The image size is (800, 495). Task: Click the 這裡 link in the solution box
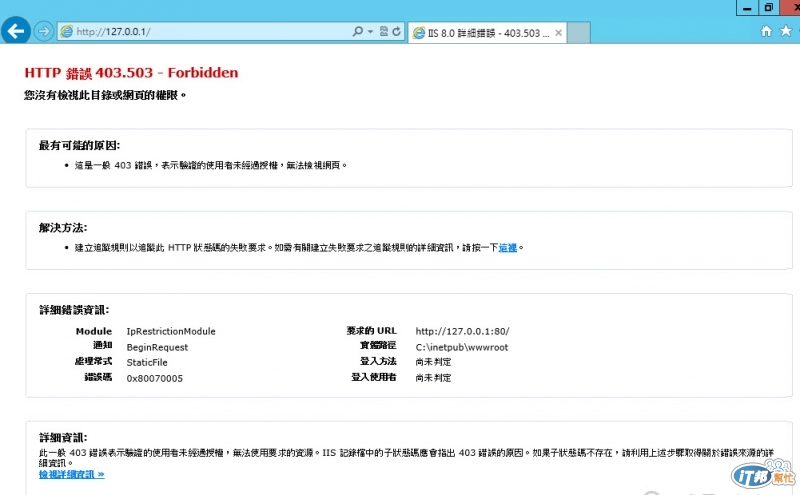click(x=508, y=248)
